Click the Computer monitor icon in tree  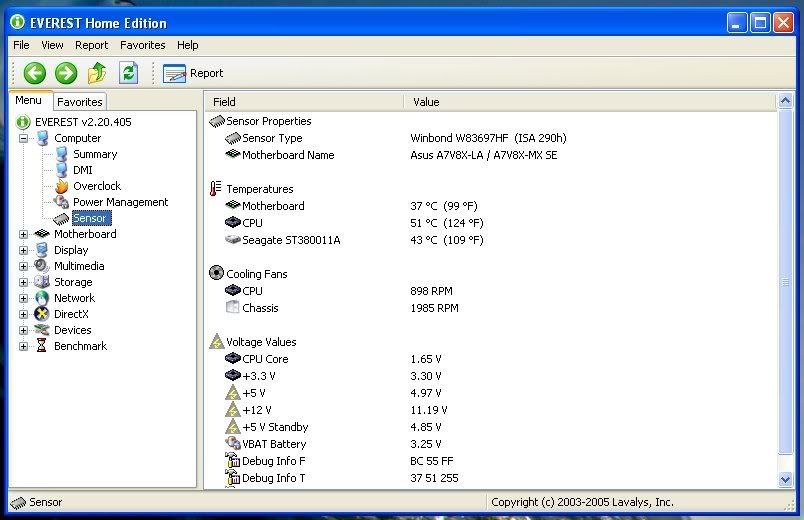pyautogui.click(x=43, y=138)
